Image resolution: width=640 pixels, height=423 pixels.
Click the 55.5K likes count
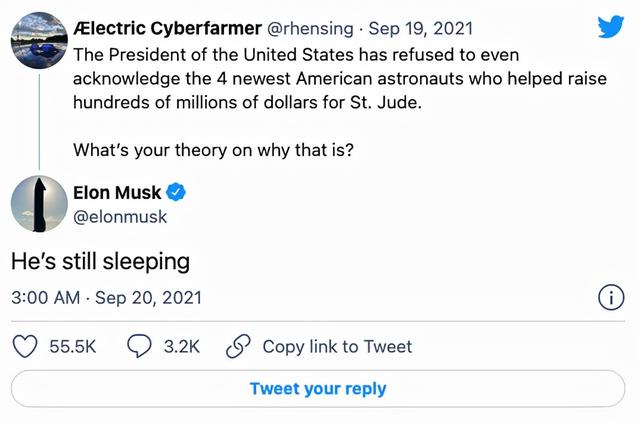point(72,346)
